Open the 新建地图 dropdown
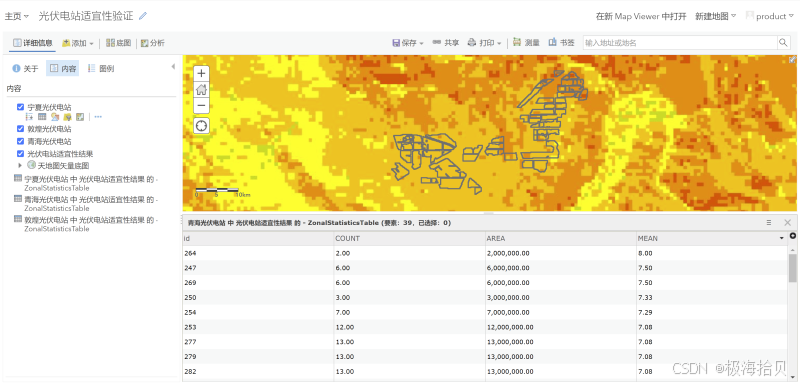Image resolution: width=800 pixels, height=384 pixels. coord(716,16)
